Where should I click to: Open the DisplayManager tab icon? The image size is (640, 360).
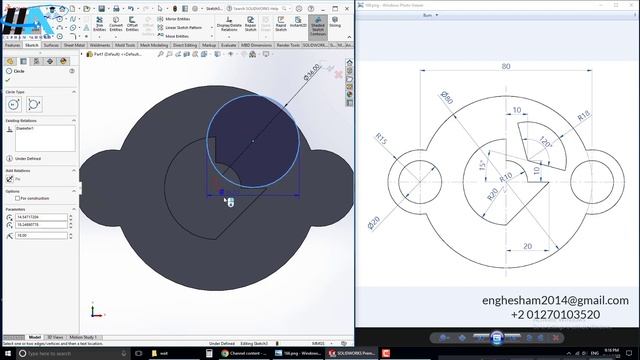(x=63, y=61)
